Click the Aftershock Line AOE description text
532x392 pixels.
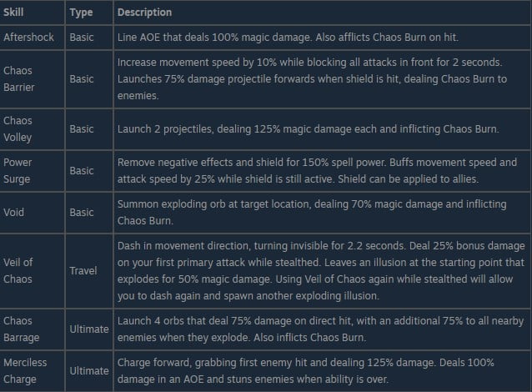(285, 38)
